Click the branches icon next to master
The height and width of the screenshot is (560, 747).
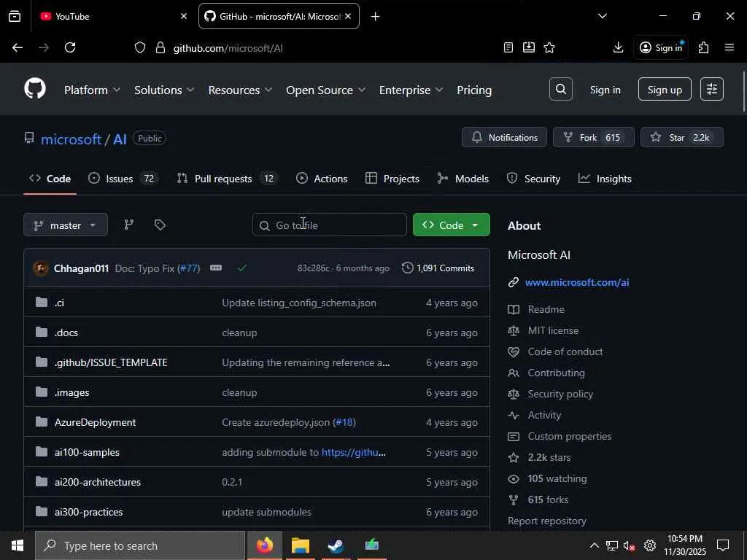(x=128, y=225)
